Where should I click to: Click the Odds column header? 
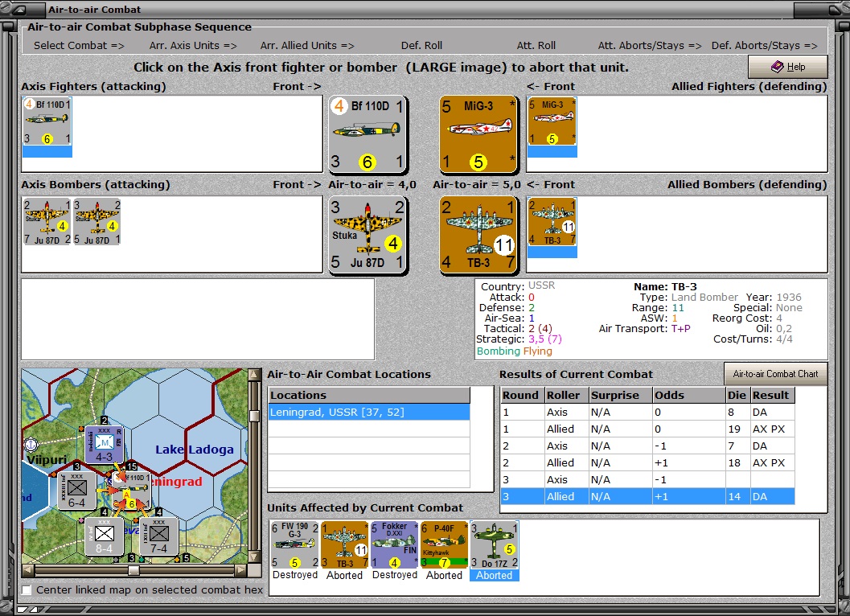pyautogui.click(x=689, y=395)
